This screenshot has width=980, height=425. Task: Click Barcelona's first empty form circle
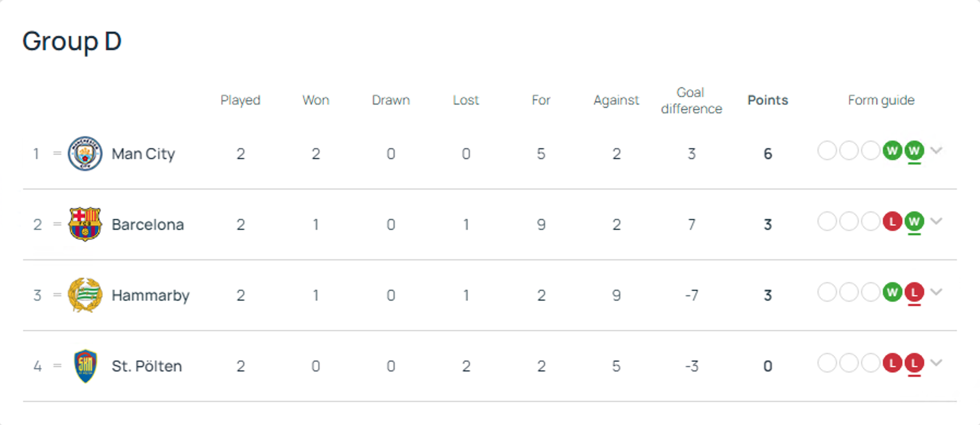[x=827, y=221]
